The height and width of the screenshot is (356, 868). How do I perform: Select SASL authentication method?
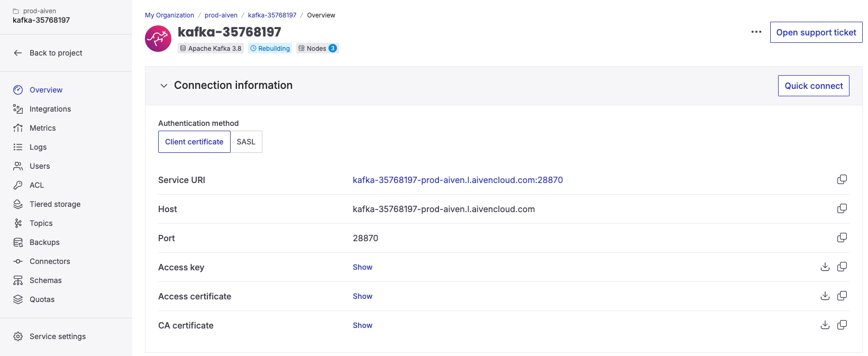coord(246,142)
